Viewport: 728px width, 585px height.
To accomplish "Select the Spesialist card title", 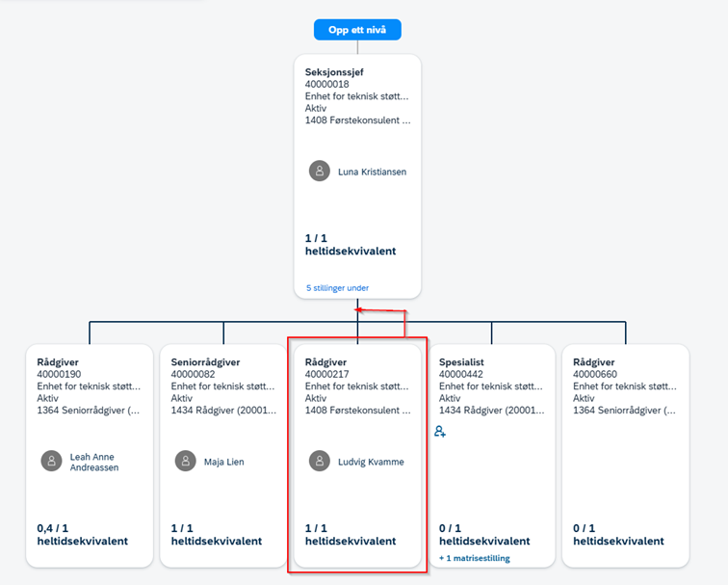I will pos(461,362).
